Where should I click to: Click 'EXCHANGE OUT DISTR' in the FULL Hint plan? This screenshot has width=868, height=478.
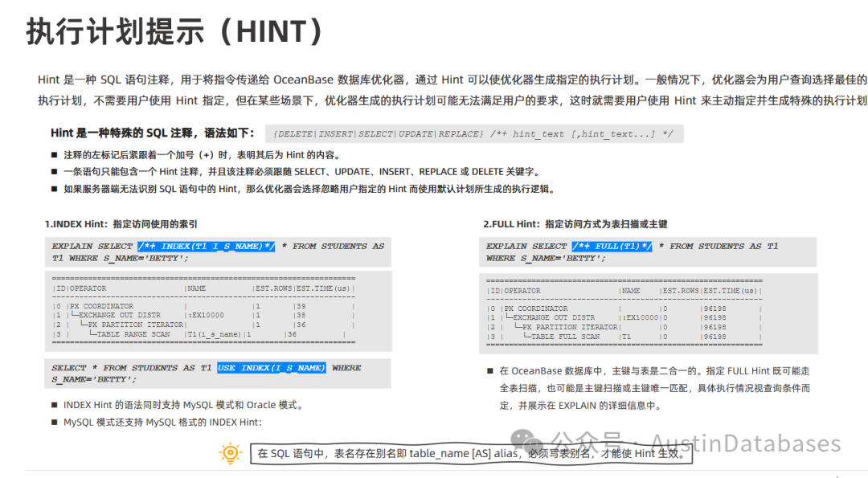click(x=554, y=317)
